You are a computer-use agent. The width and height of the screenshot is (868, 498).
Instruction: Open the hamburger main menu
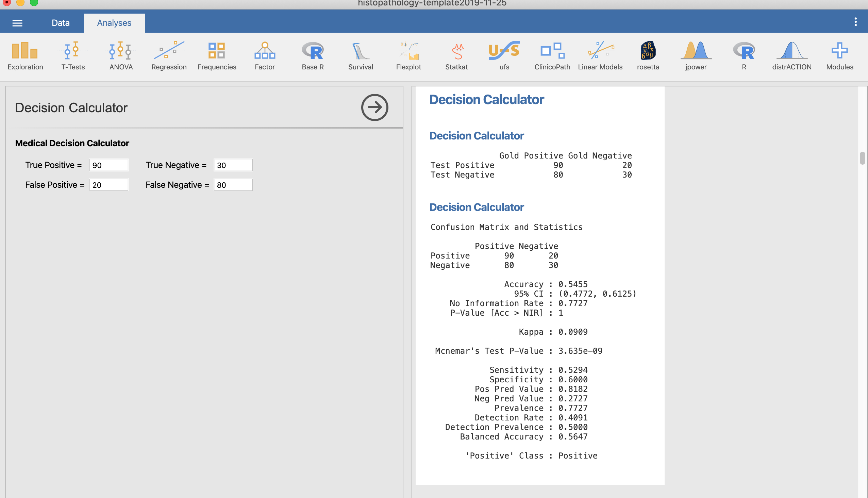click(x=17, y=23)
